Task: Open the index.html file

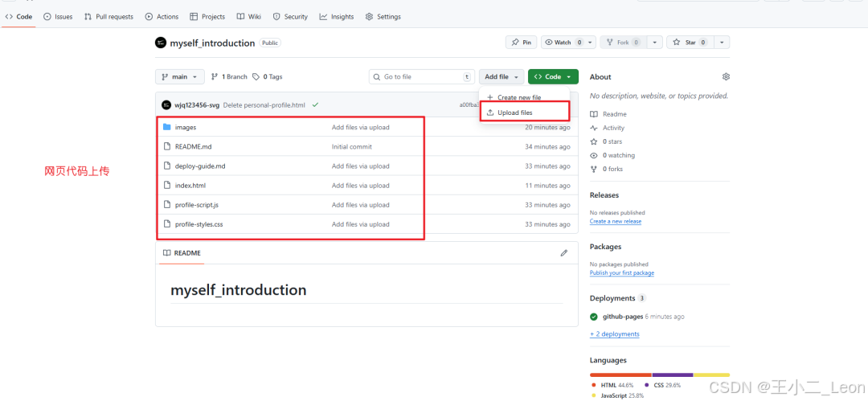Action: [190, 186]
